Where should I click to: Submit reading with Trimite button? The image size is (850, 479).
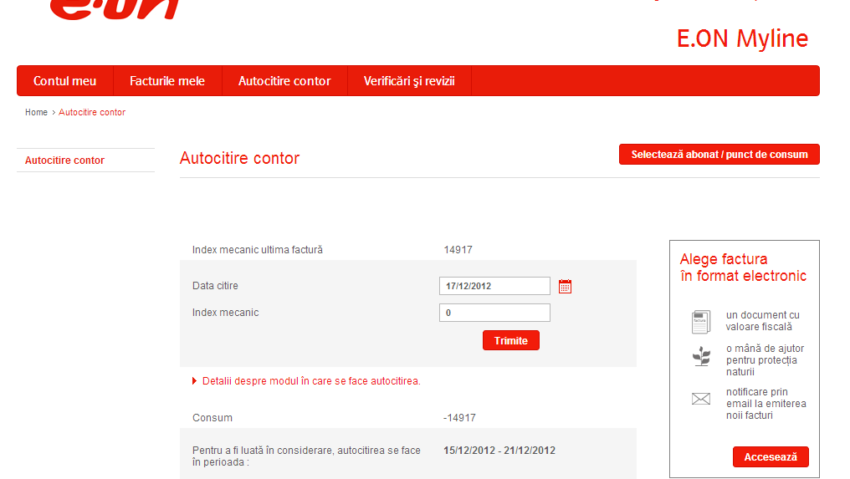[511, 340]
